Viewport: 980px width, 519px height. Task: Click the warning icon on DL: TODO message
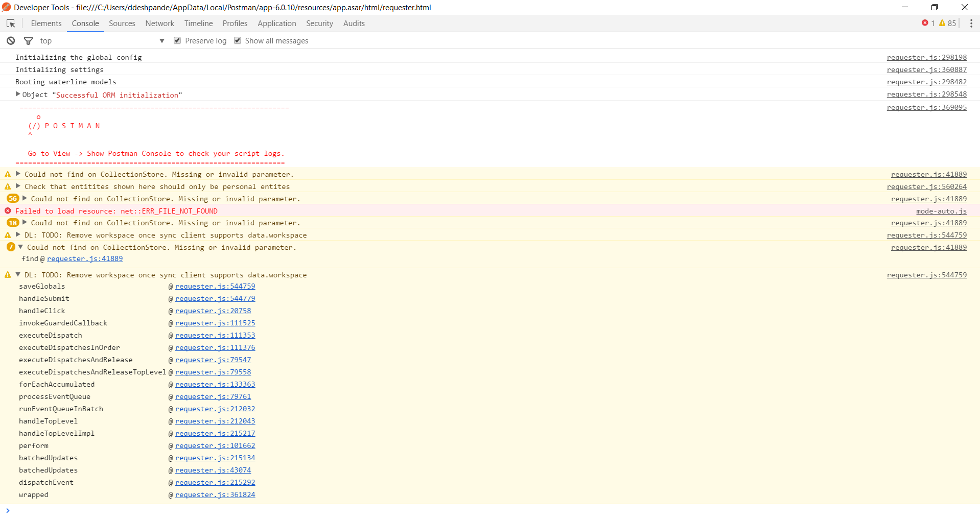[x=7, y=235]
